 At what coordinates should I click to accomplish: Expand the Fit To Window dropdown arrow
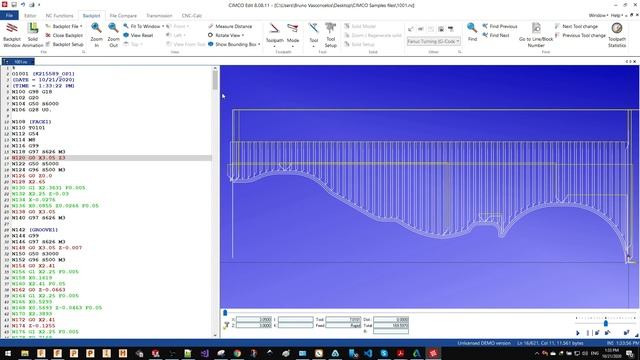click(163, 26)
